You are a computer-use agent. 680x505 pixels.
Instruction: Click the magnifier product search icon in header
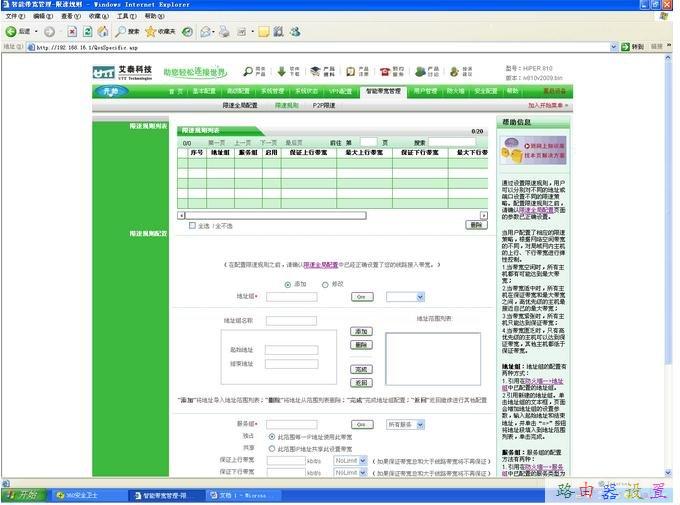(248, 71)
